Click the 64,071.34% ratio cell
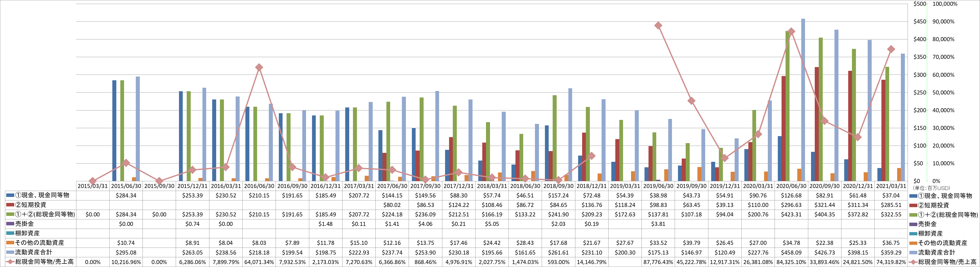 [259, 262]
